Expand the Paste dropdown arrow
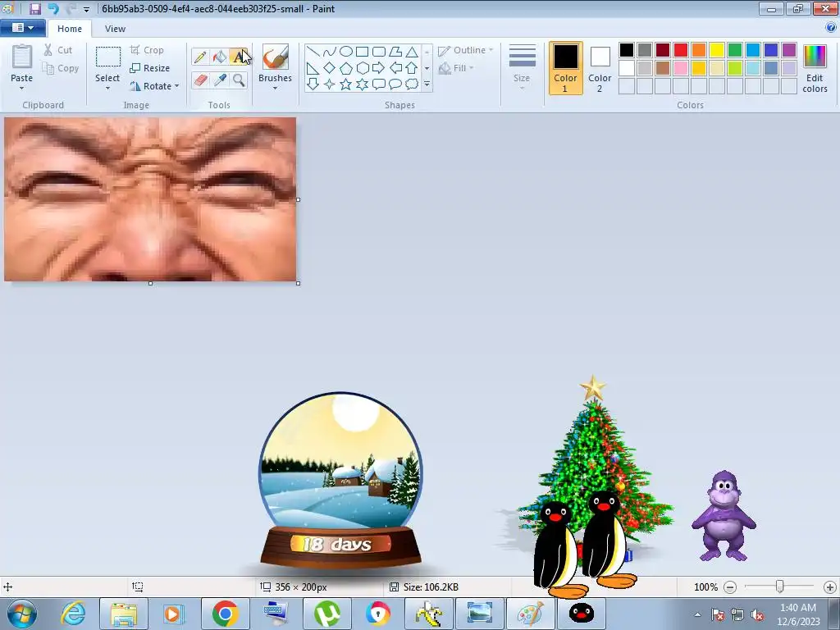Screen dimensions: 840x630 point(22,89)
